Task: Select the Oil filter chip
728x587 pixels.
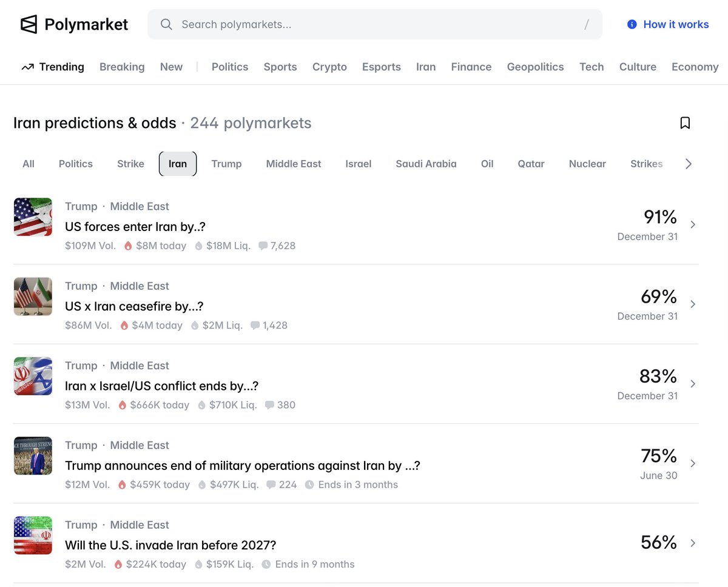Action: [487, 164]
